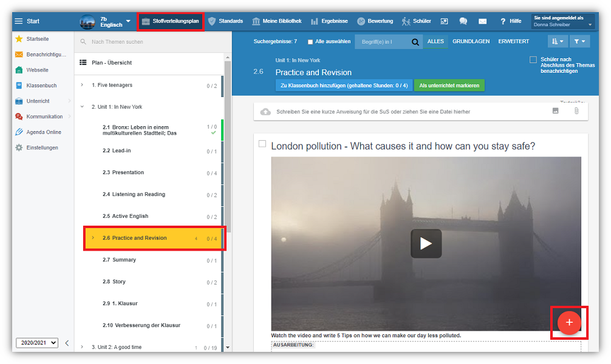Click the paperclip attachment icon
Viewport: 611px width, 364px height.
click(x=576, y=111)
